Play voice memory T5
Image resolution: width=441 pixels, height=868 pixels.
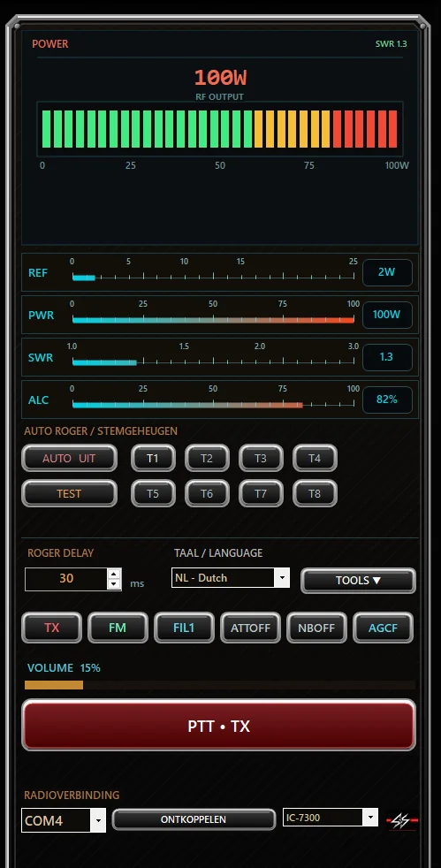(153, 493)
